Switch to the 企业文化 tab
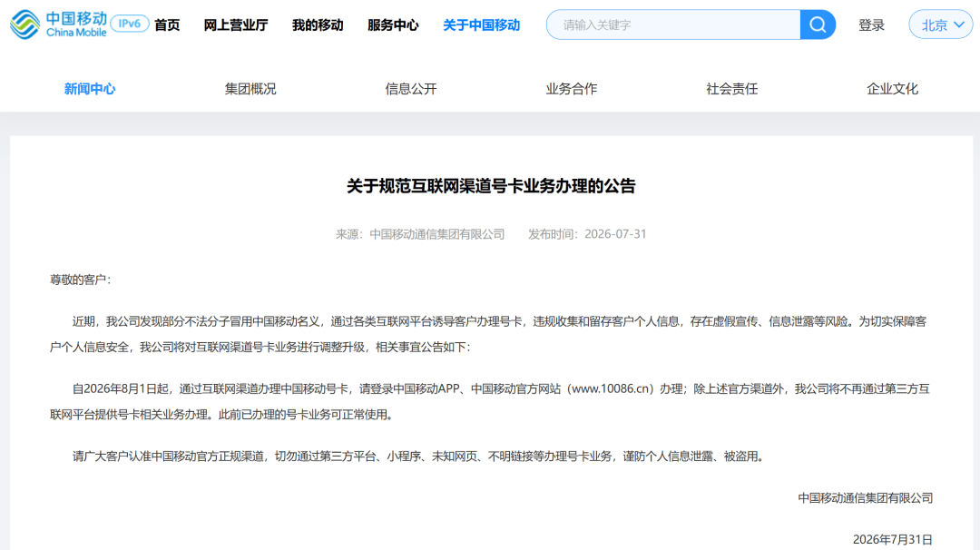Screen dimensions: 980x550 [893, 89]
